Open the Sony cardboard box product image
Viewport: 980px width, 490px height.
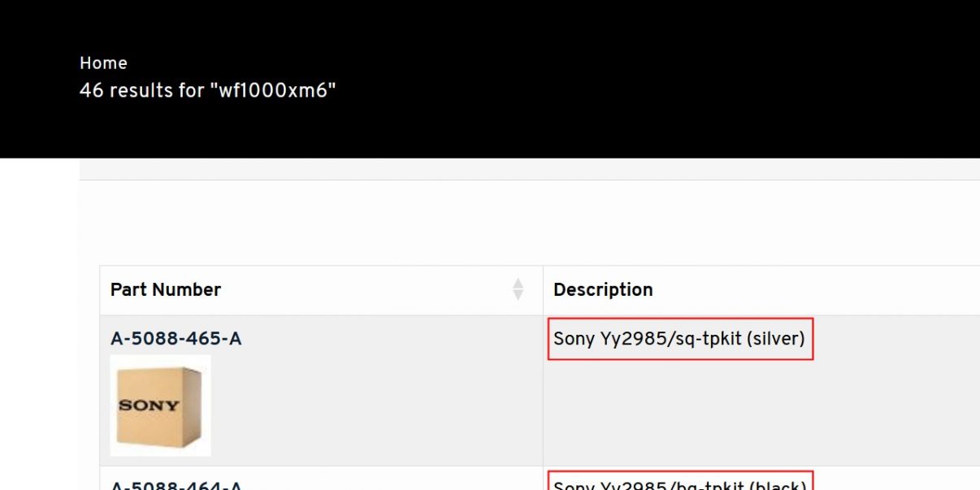pyautogui.click(x=160, y=405)
